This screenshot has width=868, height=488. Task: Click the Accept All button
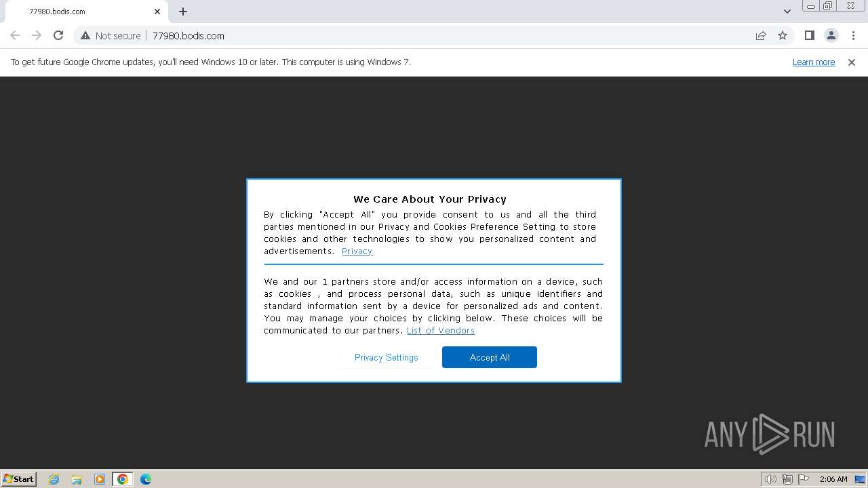tap(490, 357)
